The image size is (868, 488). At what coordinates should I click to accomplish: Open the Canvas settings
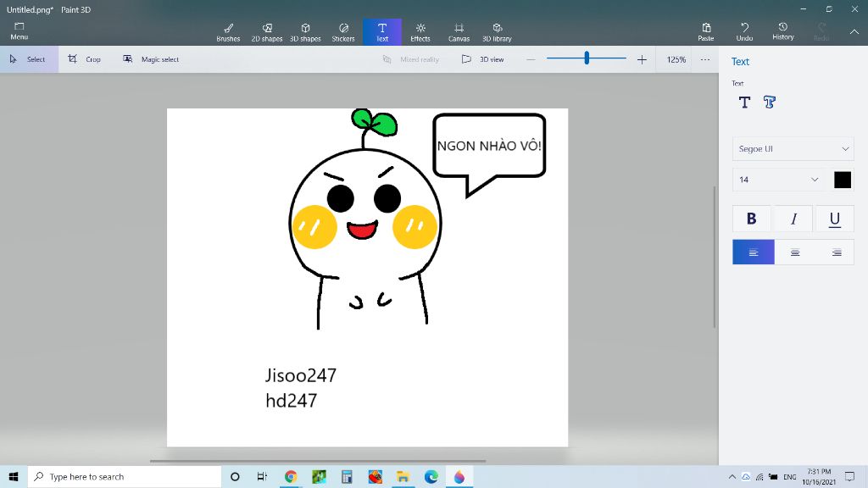tap(459, 32)
